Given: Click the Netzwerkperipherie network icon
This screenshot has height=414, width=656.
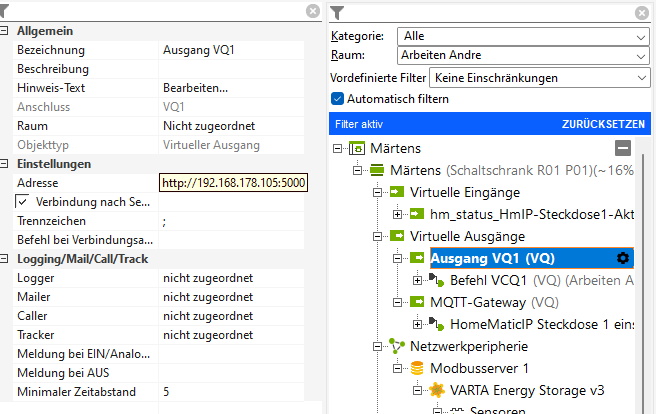Looking at the screenshot, I should [x=395, y=346].
